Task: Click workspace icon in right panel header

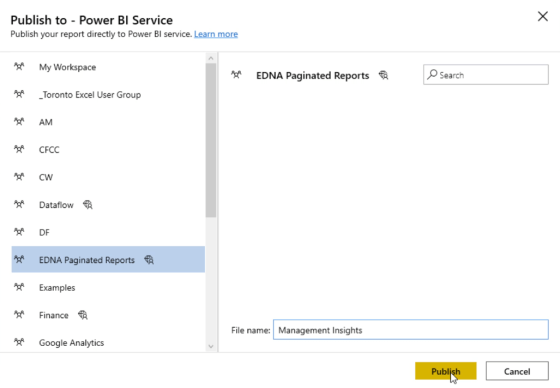Action: tap(236, 75)
